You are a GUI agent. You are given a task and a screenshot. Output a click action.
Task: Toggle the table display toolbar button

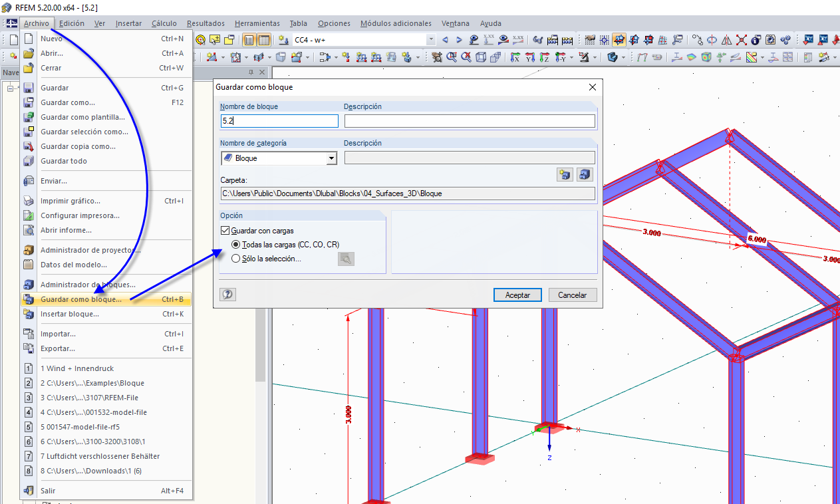[263, 40]
